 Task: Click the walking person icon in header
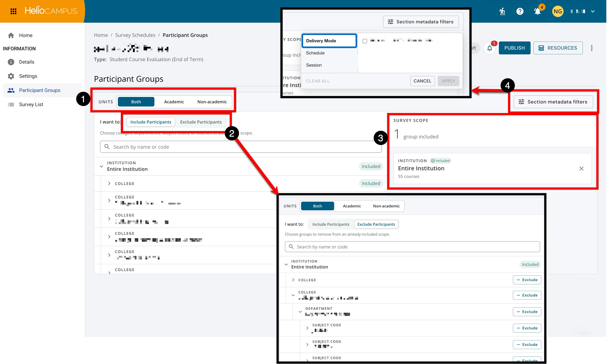click(x=502, y=11)
